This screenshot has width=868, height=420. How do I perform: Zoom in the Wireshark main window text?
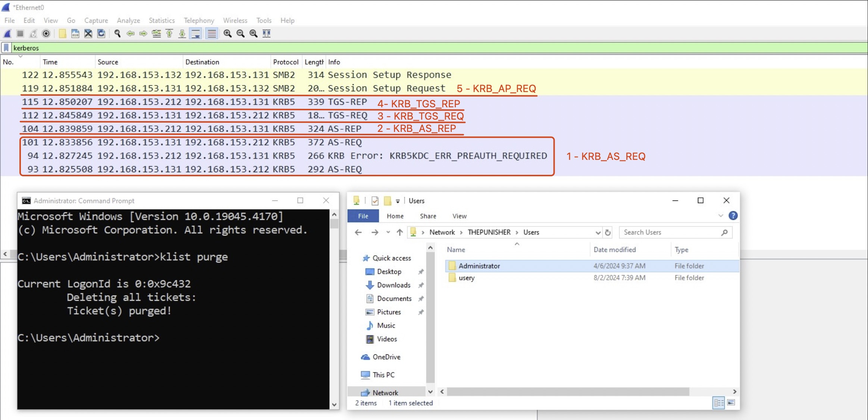(x=228, y=34)
